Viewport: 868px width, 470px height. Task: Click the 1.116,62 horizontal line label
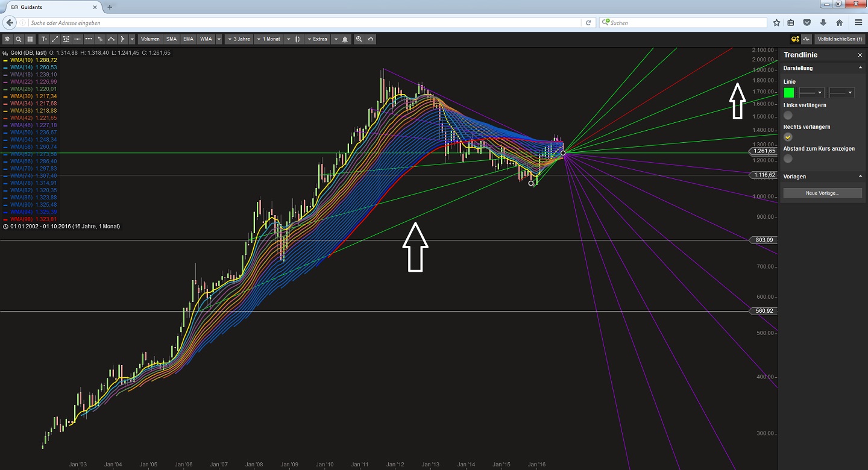(x=763, y=175)
